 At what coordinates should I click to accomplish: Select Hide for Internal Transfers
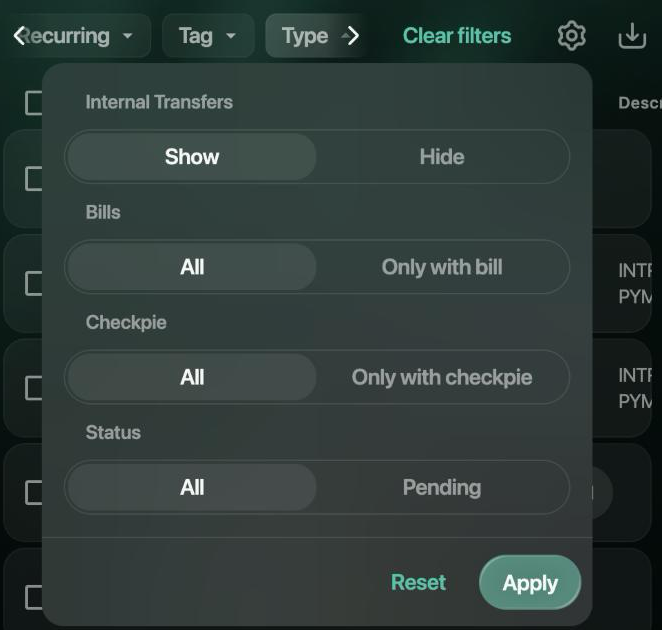click(x=442, y=157)
